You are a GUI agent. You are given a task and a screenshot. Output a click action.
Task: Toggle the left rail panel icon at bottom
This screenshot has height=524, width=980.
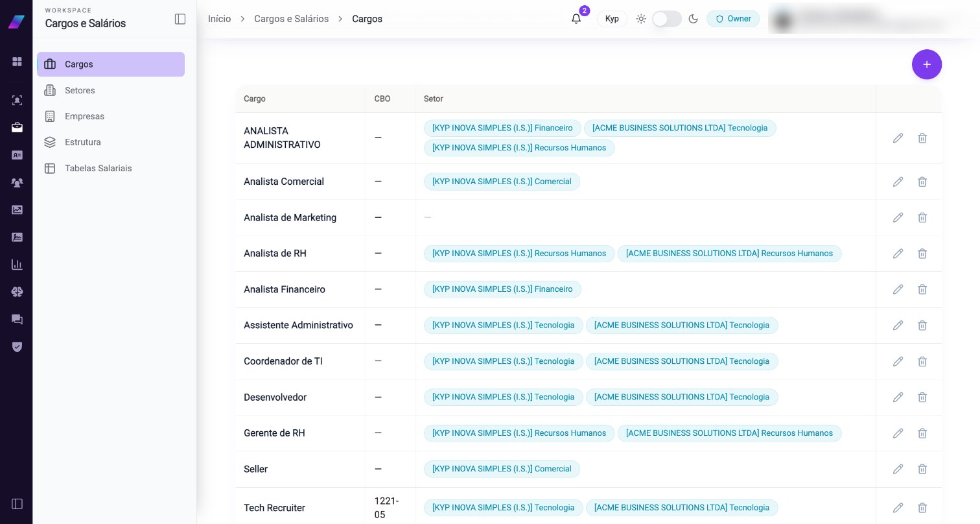click(17, 504)
